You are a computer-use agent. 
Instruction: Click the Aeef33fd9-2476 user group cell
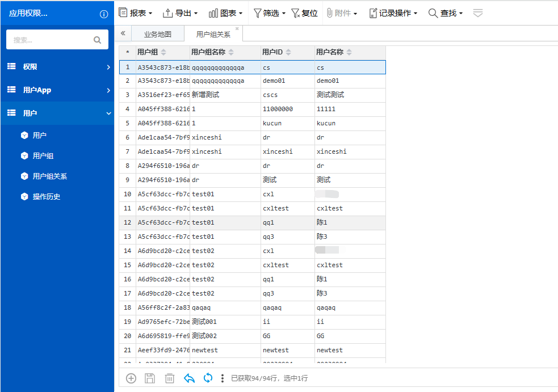pyautogui.click(x=163, y=351)
